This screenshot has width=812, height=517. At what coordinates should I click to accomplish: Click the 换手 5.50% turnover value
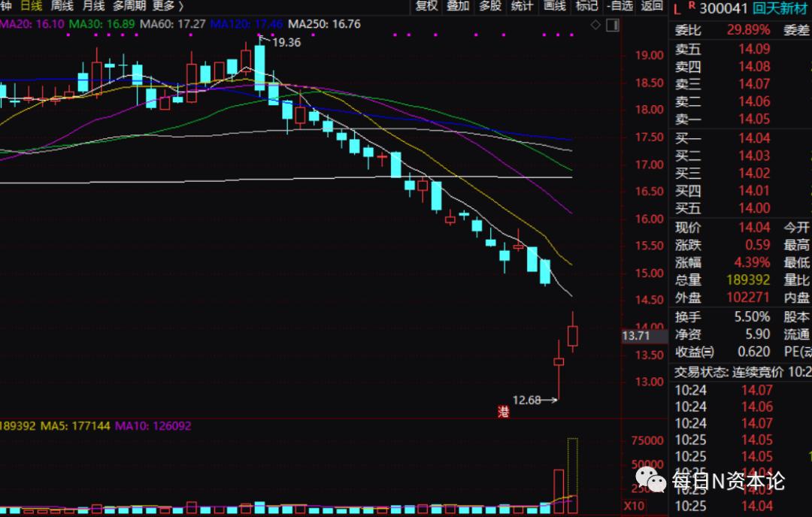(x=752, y=316)
